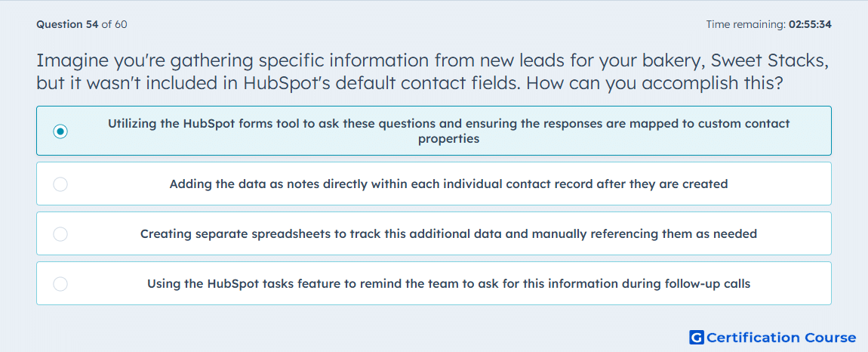868x352 pixels.
Task: Pick the separate spreadsheets radio button
Action: tap(60, 234)
